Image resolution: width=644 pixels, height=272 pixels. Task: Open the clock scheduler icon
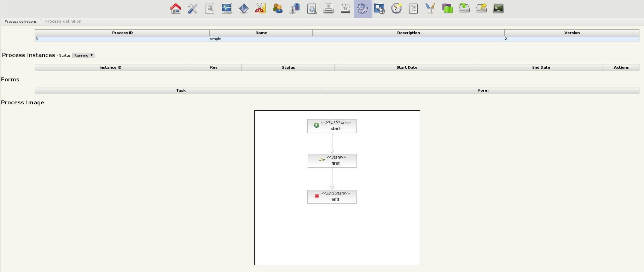(x=396, y=8)
